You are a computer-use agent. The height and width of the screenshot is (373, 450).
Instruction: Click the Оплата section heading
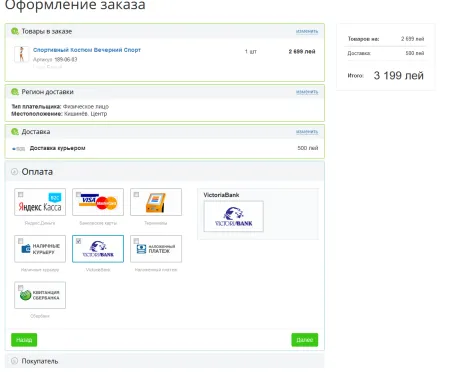(x=37, y=172)
